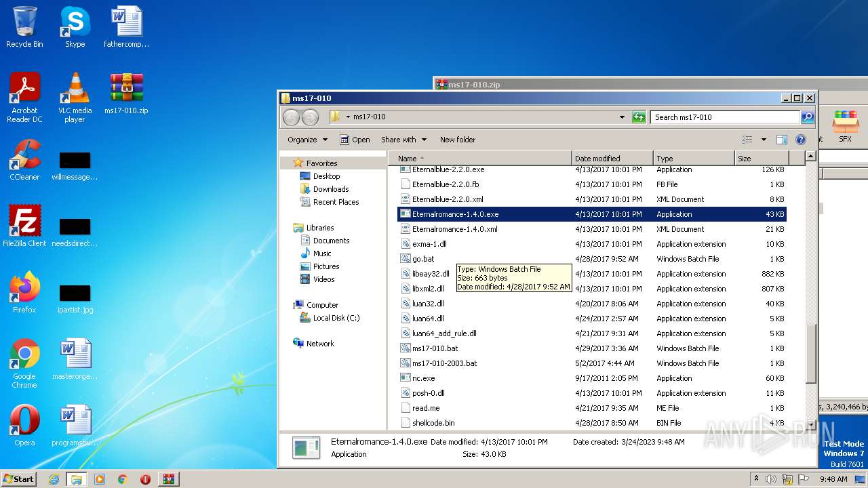868x488 pixels.
Task: Switch to WinRAR taskbar button
Action: pyautogui.click(x=168, y=479)
